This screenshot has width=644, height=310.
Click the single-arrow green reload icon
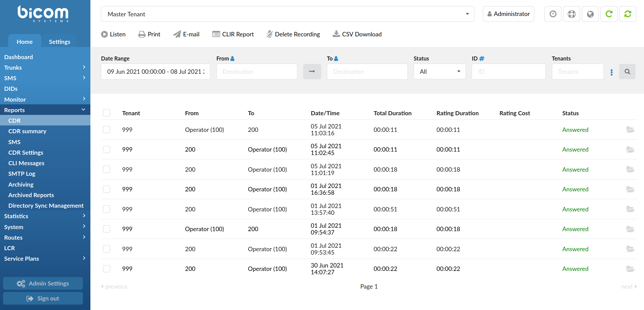pyautogui.click(x=609, y=14)
